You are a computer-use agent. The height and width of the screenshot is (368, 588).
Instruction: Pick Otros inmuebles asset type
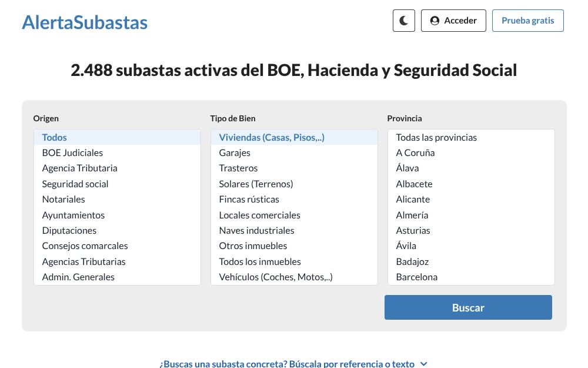(x=294, y=246)
